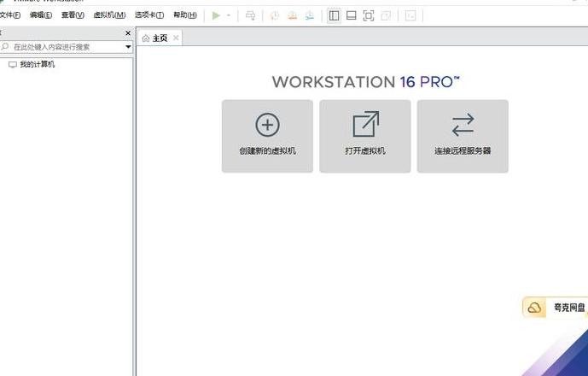The width and height of the screenshot is (588, 376).
Task: Click the Send Ctrl+Alt+Del toolbar icon
Action: click(x=251, y=15)
